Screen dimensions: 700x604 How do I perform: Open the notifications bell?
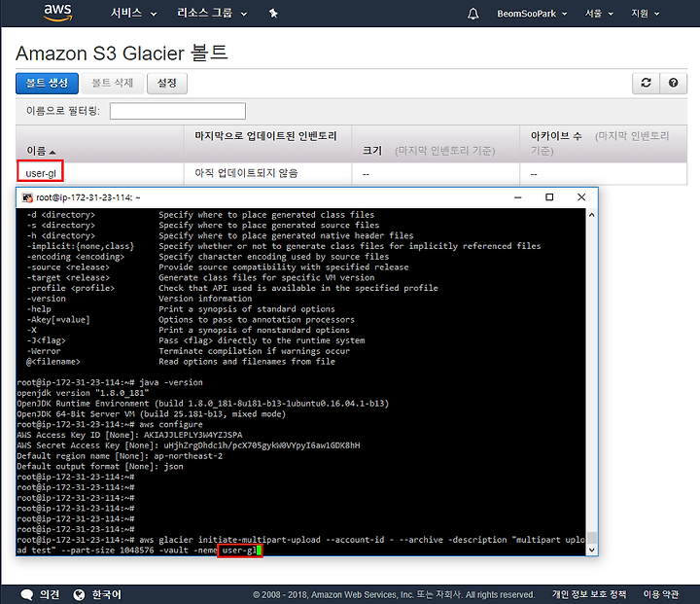pos(473,14)
